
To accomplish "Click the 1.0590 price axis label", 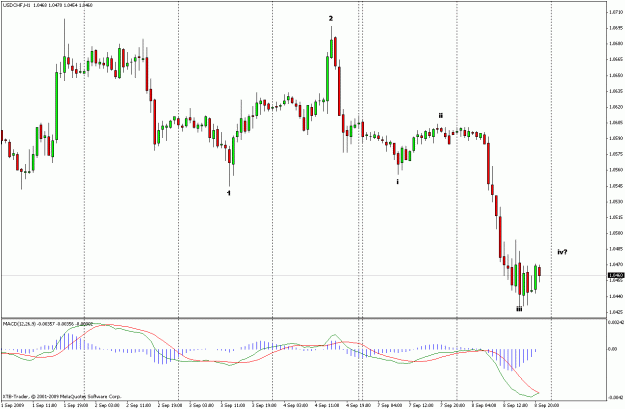I will 616,138.
